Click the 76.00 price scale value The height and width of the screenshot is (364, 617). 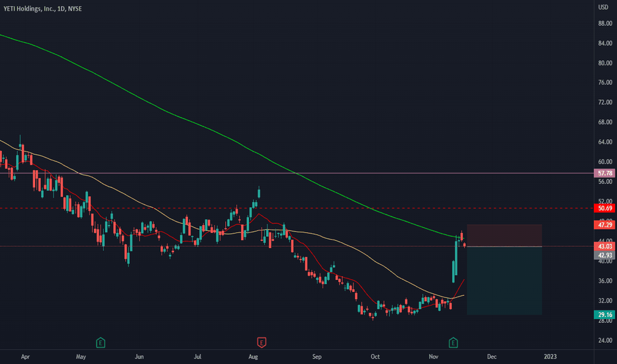[x=605, y=83]
